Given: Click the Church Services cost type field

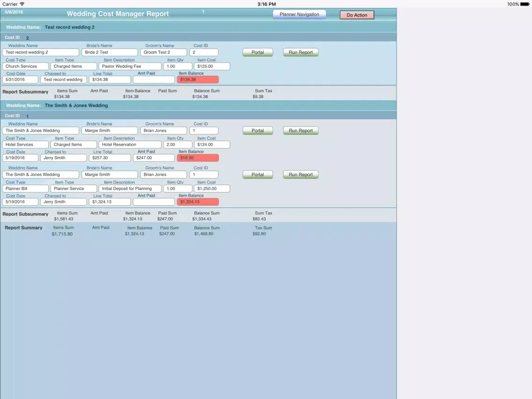Looking at the screenshot, I should (25, 66).
